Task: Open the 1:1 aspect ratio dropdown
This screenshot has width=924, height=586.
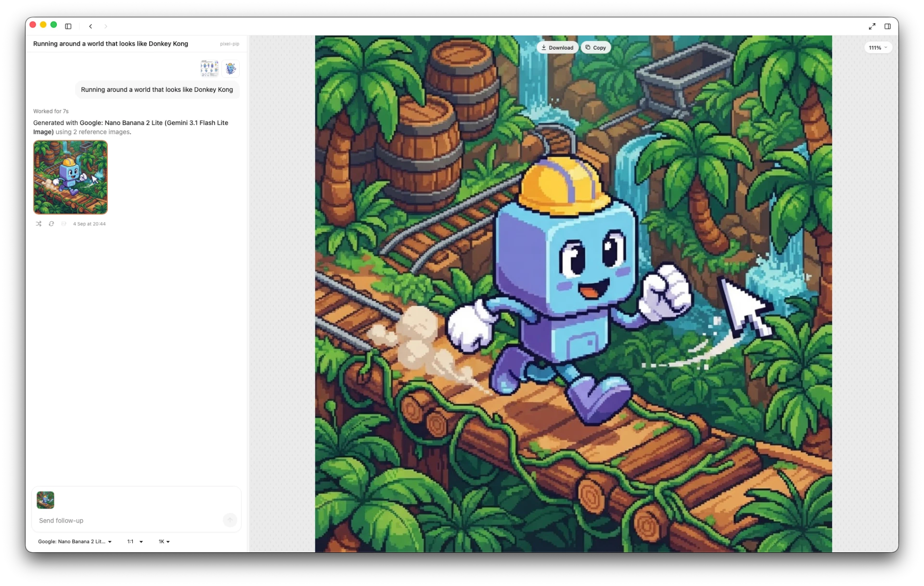Action: [135, 542]
